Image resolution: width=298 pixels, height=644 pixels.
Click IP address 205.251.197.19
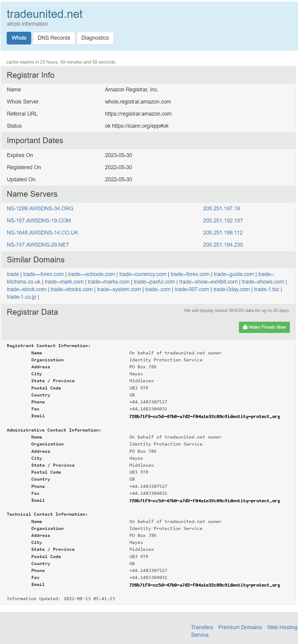221,209
